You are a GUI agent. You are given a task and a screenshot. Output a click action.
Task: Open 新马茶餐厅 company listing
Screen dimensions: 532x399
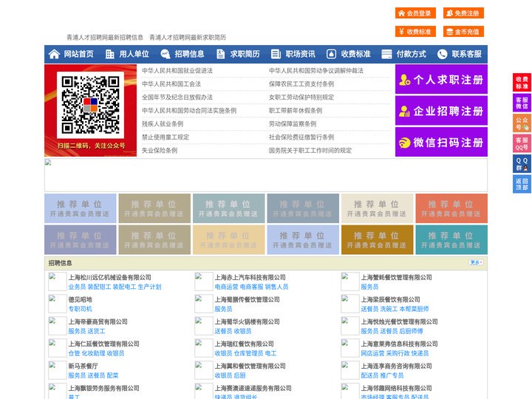coord(83,366)
